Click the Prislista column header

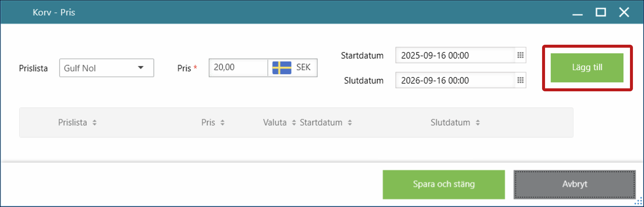click(x=72, y=123)
